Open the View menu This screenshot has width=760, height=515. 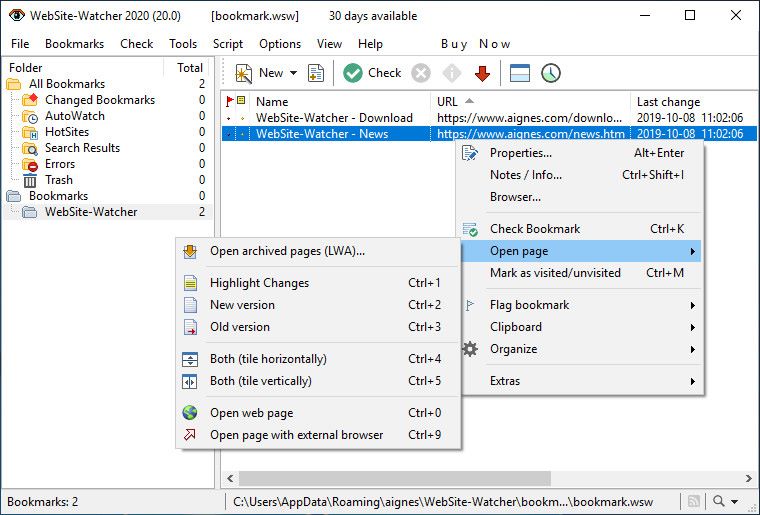(x=329, y=44)
